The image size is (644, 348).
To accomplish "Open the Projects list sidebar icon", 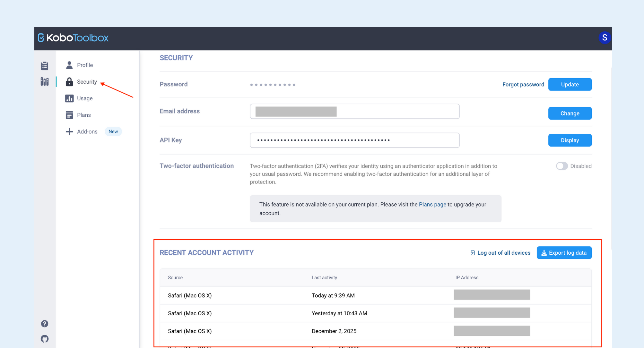I will point(45,66).
